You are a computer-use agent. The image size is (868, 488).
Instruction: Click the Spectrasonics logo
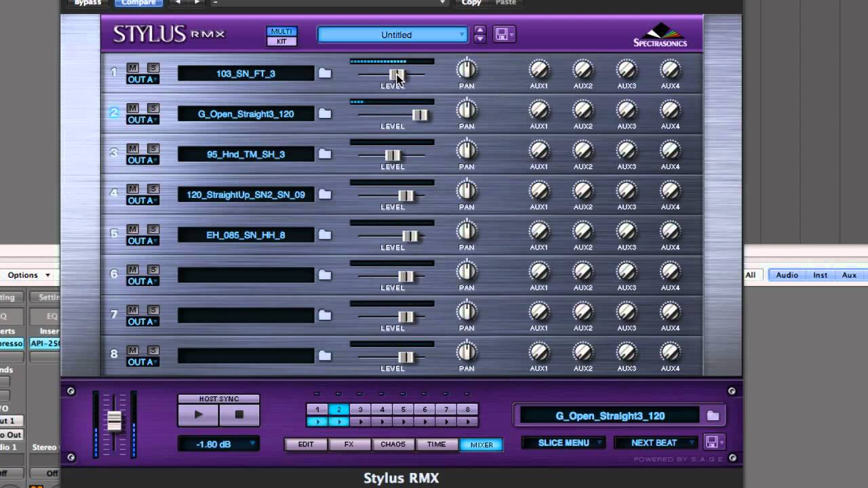coord(660,35)
